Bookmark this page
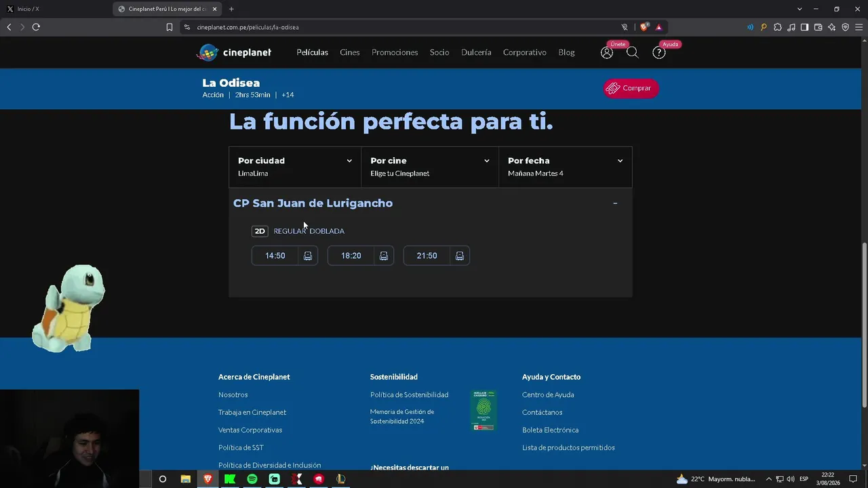Viewport: 868px width, 488px height. [170, 27]
